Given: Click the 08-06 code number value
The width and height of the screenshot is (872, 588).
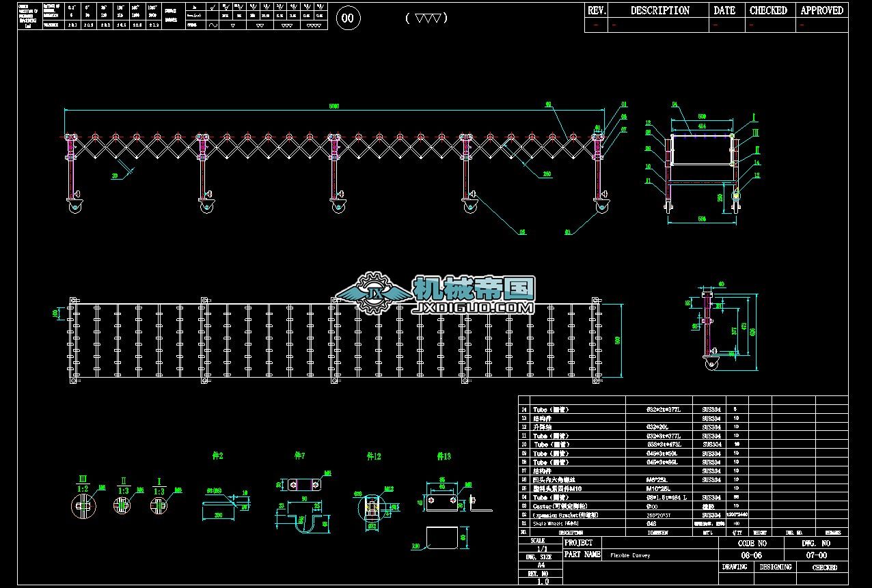Looking at the screenshot, I should 752,555.
